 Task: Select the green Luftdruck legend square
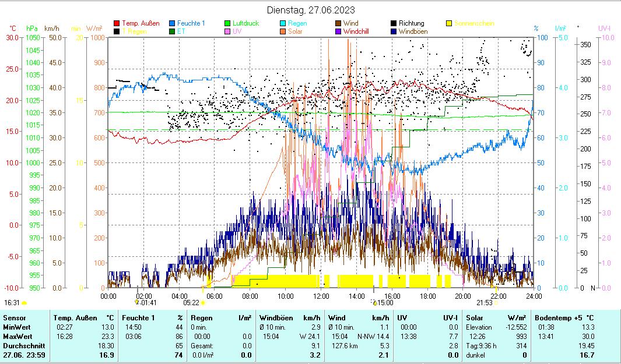tap(228, 24)
